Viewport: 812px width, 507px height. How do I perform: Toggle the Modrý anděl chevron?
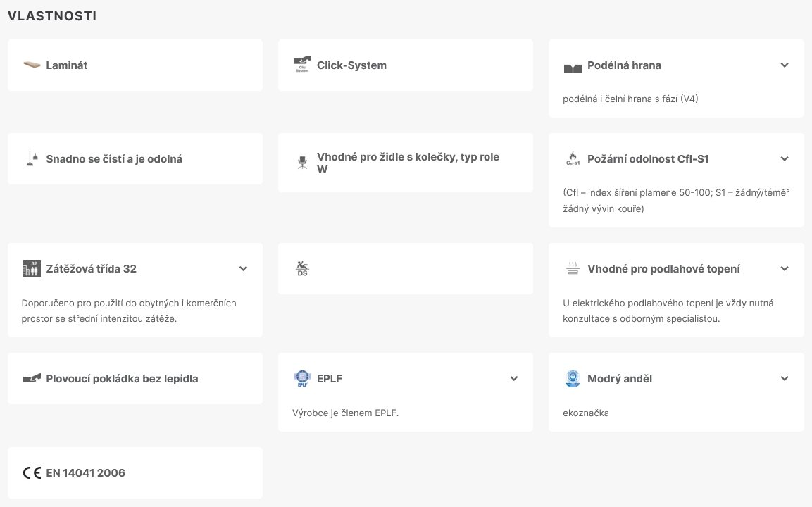tap(785, 379)
